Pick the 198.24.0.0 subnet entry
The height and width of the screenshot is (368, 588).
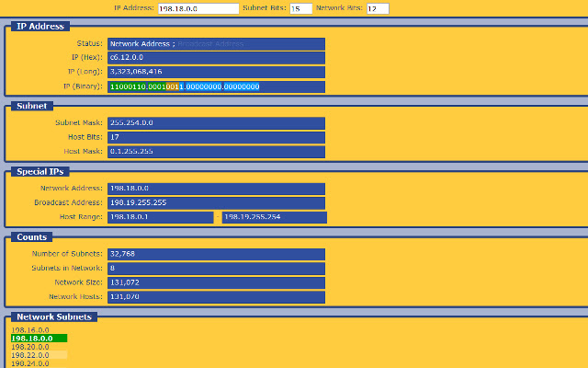[x=30, y=363]
